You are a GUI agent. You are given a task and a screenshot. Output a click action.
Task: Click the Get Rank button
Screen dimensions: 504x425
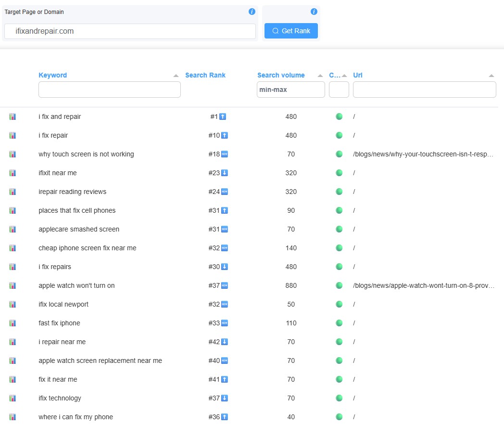[x=291, y=30]
